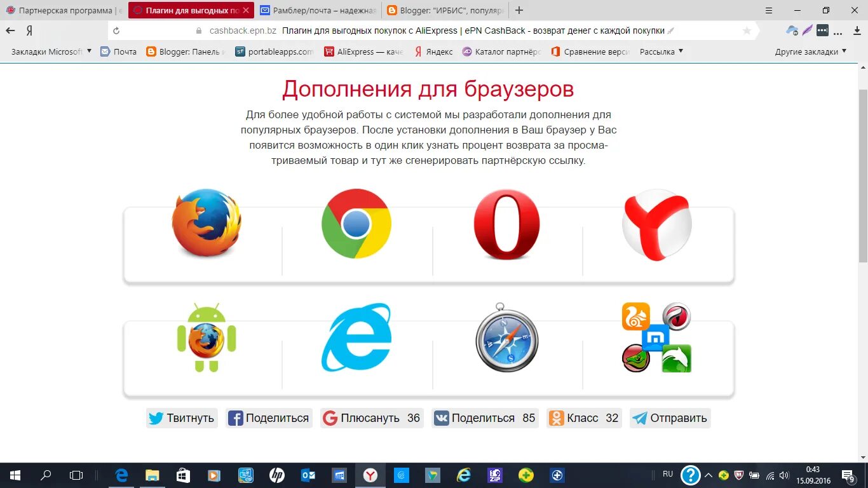
Task: Open Outlook from taskbar
Action: (x=308, y=475)
